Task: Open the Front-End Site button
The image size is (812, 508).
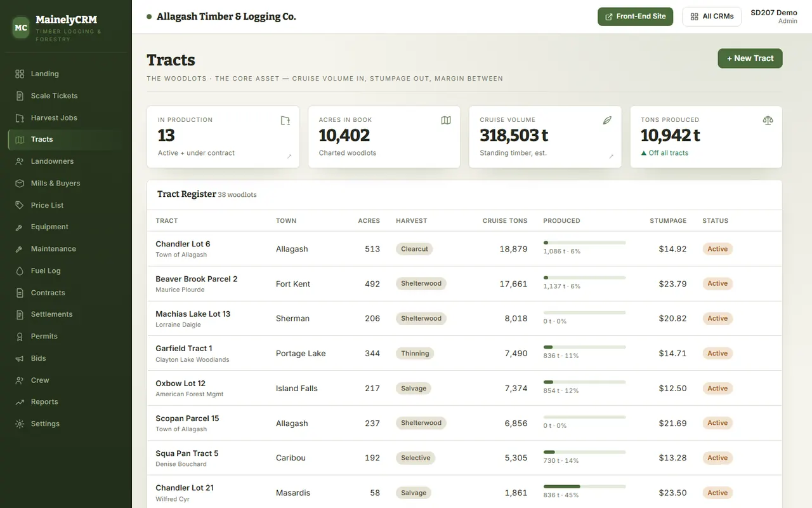Action: coord(635,17)
